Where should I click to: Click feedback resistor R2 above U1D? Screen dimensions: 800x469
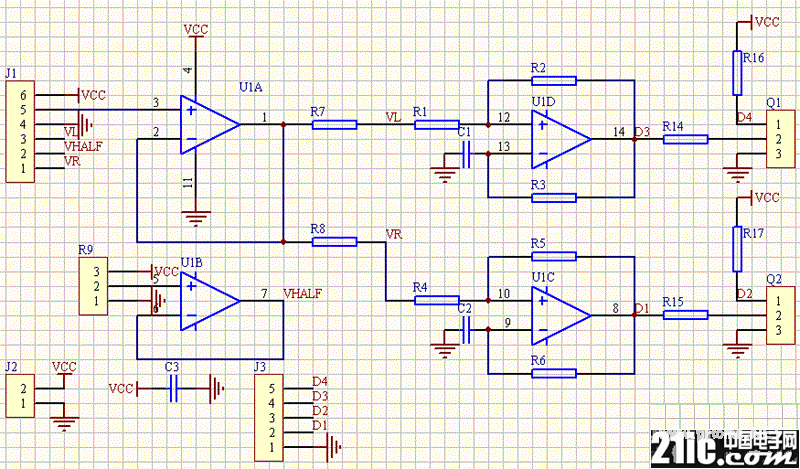(x=554, y=81)
